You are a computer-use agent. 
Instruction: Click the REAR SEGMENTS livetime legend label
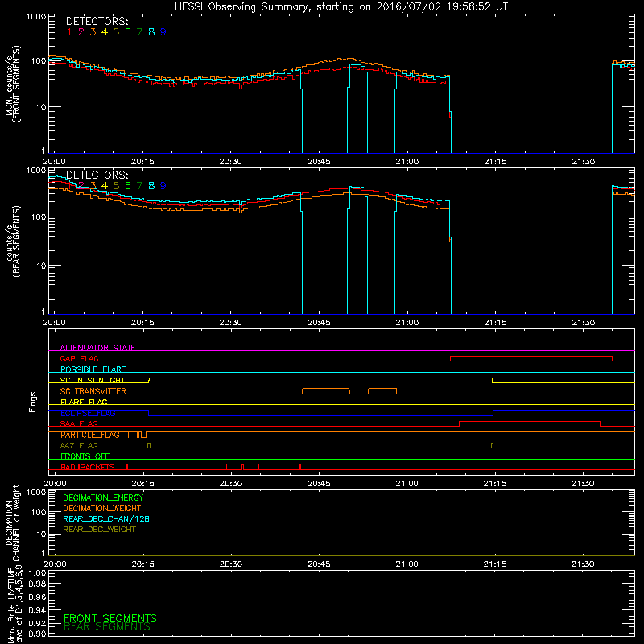[x=107, y=627]
